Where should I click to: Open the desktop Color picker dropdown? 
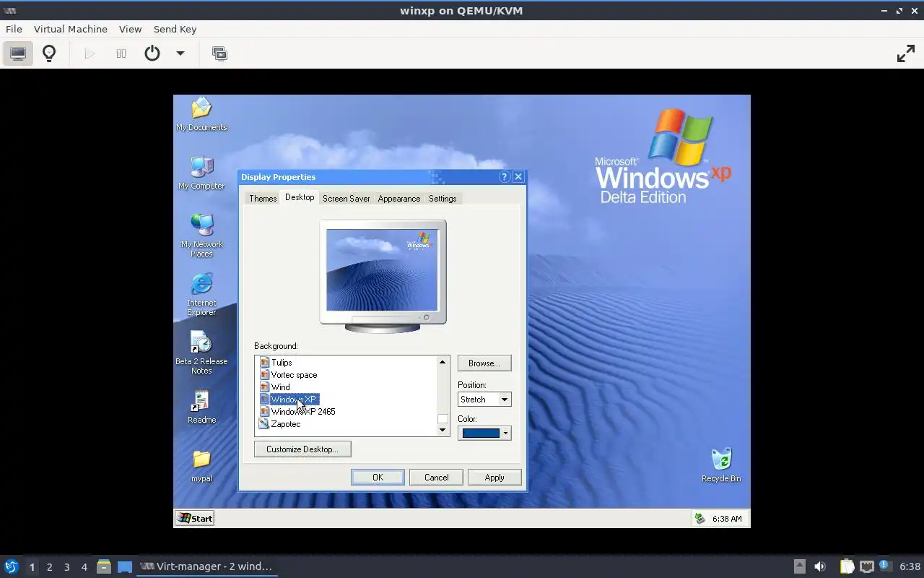coord(484,433)
